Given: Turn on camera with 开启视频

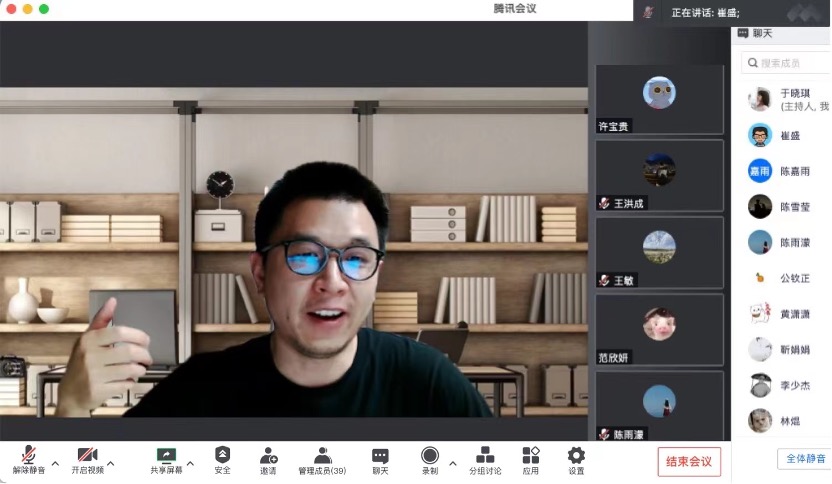Looking at the screenshot, I should click(x=87, y=457).
